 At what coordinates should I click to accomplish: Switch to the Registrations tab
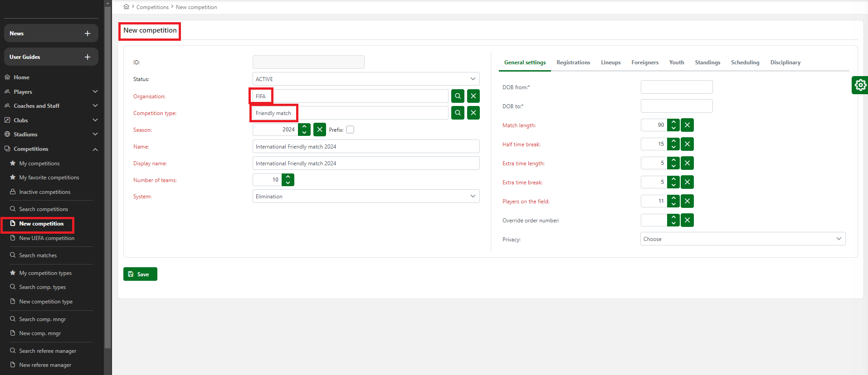coord(573,62)
